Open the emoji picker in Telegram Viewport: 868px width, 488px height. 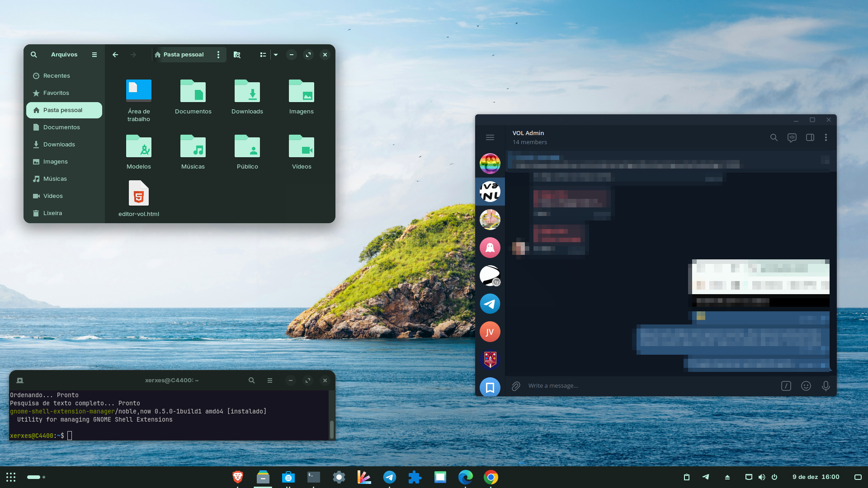[x=806, y=386]
